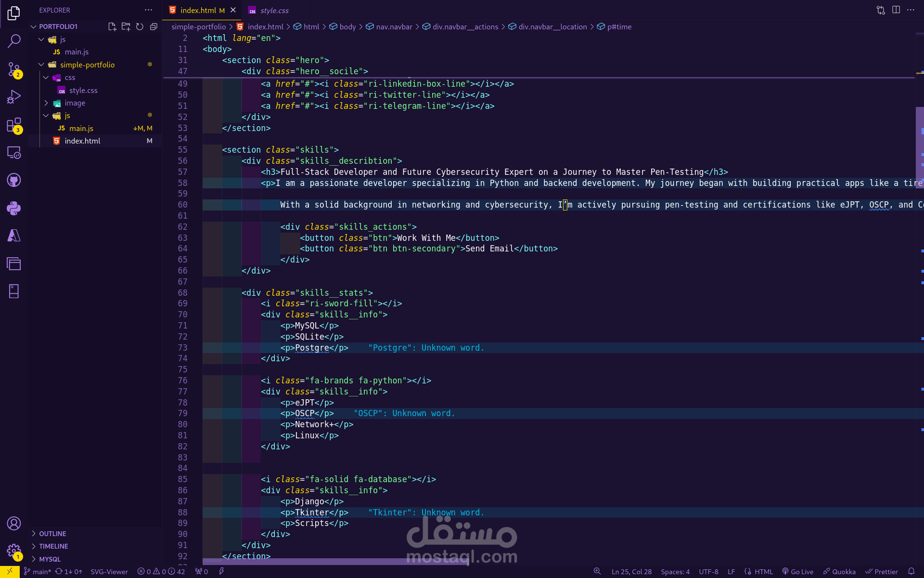Click HTML language mode in status bar

click(763, 572)
